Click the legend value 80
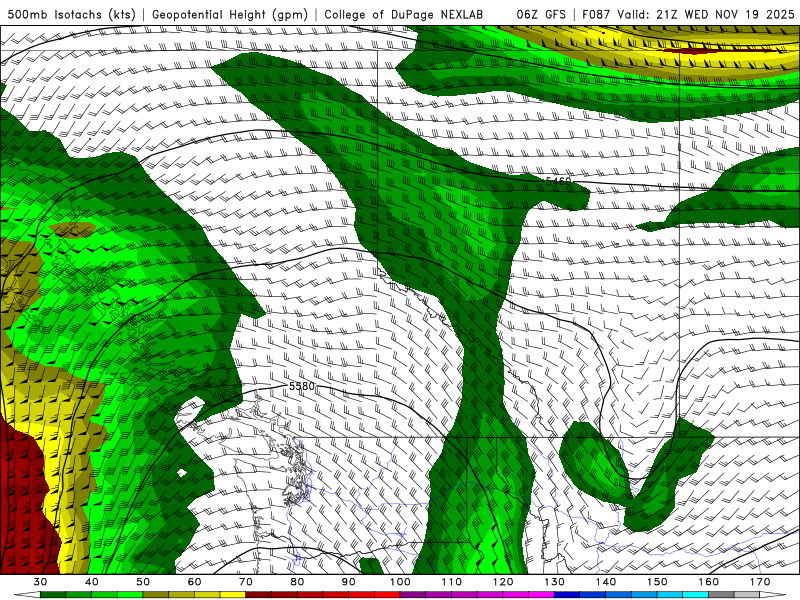The height and width of the screenshot is (600, 800). pos(297,582)
